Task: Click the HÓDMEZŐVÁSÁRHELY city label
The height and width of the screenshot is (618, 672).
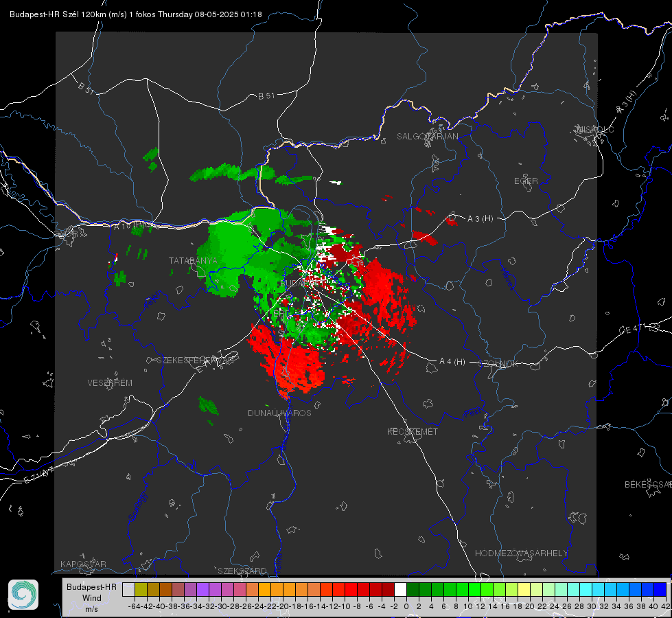Action: 521,553
